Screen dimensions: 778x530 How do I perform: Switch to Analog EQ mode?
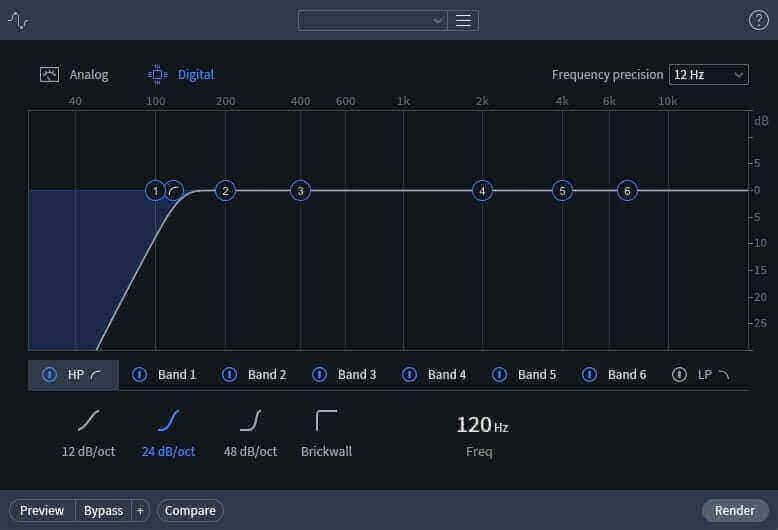[74, 74]
